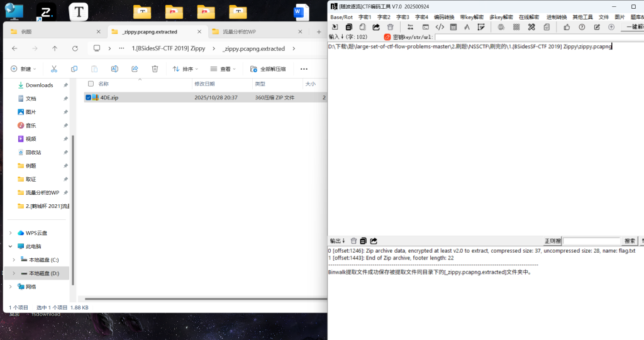644x340 pixels.
Task: Click the code brackets icon in CTF toolbar
Action: (x=440, y=27)
